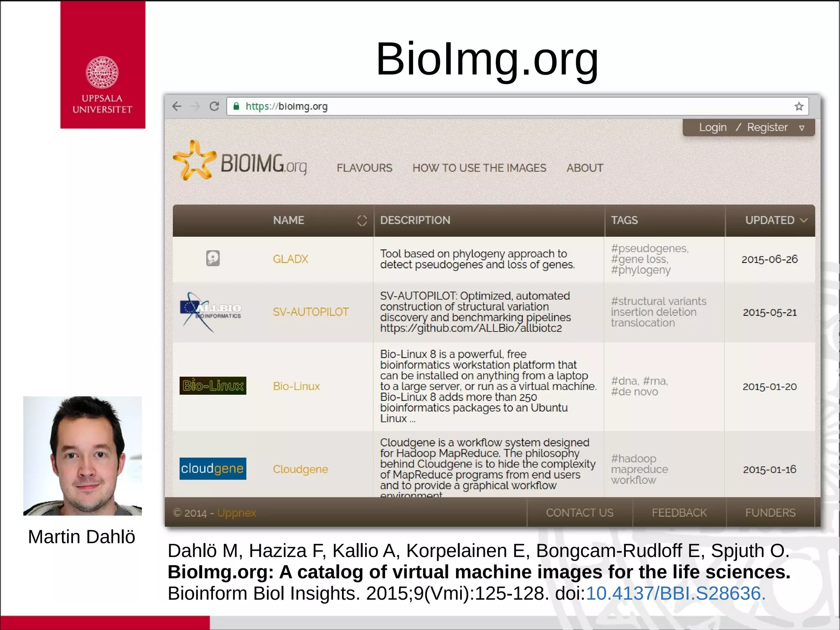
Task: Bookmark page with the star icon
Action: 799,107
